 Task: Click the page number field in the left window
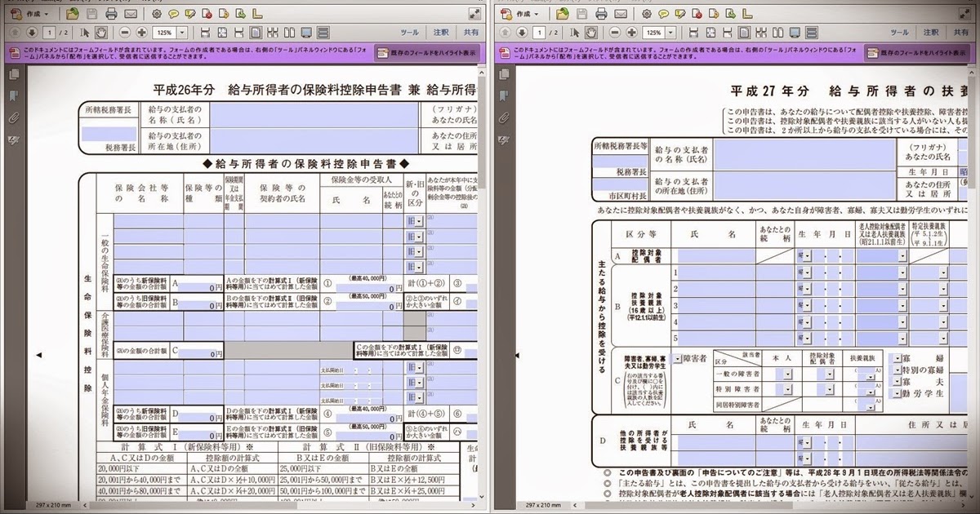coord(49,33)
